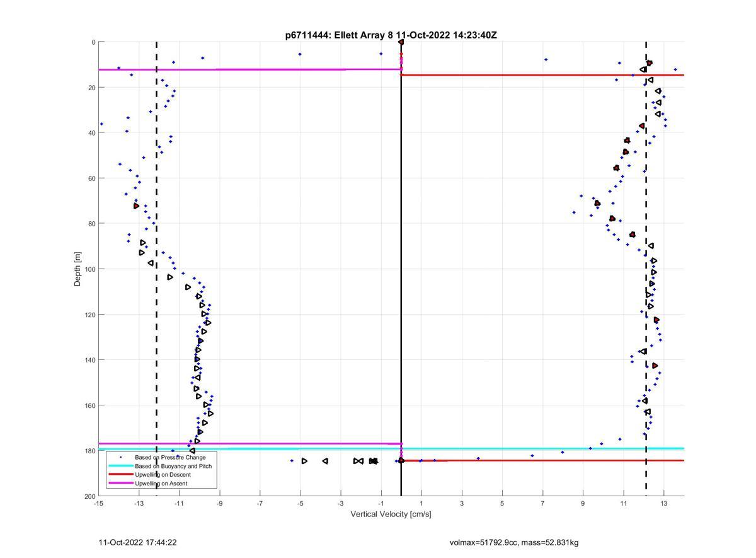Click the magenta line sample in the legend
Viewport: 756px width, 558px height.
tap(120, 484)
